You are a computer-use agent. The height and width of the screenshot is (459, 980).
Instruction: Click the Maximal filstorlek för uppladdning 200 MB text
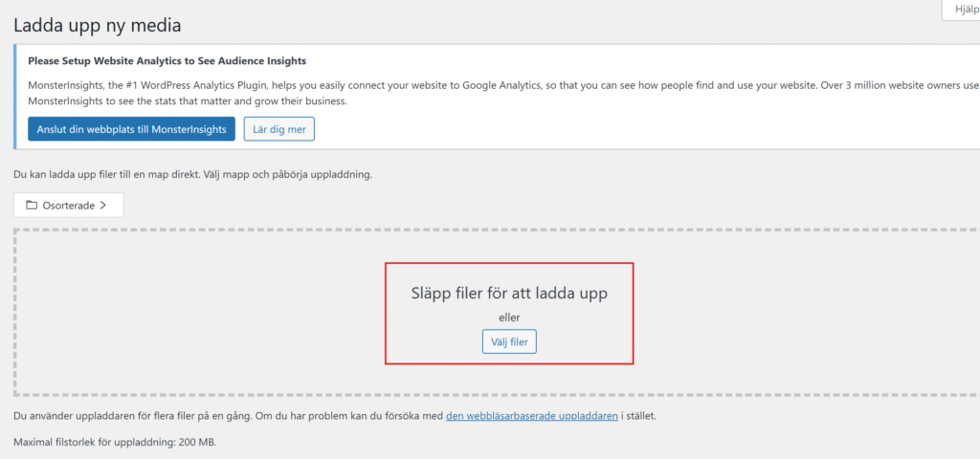[x=115, y=442]
